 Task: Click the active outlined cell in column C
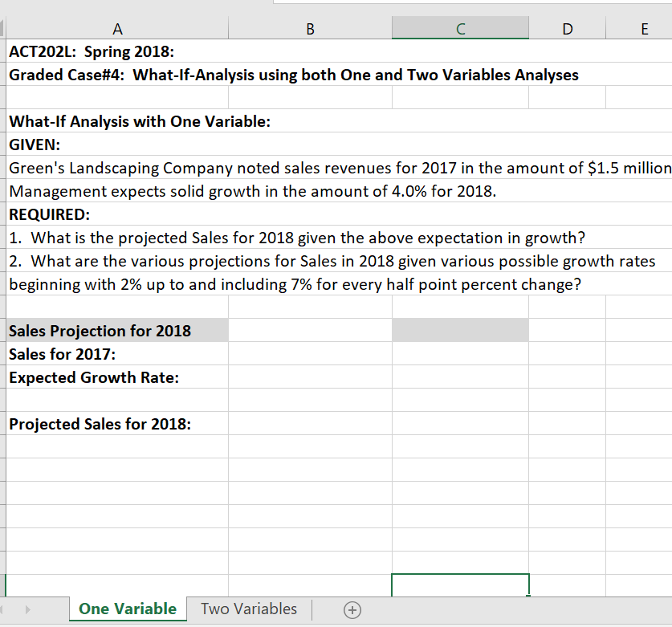460,585
